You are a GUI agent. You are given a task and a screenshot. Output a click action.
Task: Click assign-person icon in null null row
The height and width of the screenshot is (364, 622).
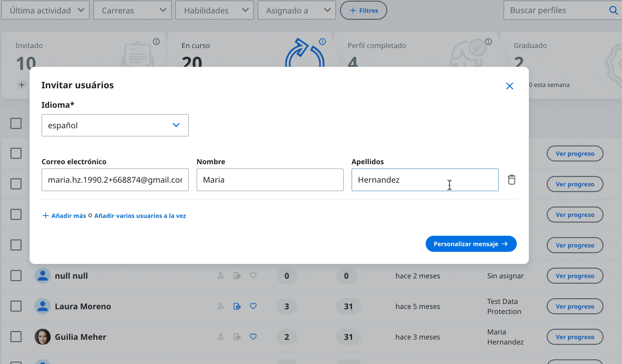[x=221, y=276]
